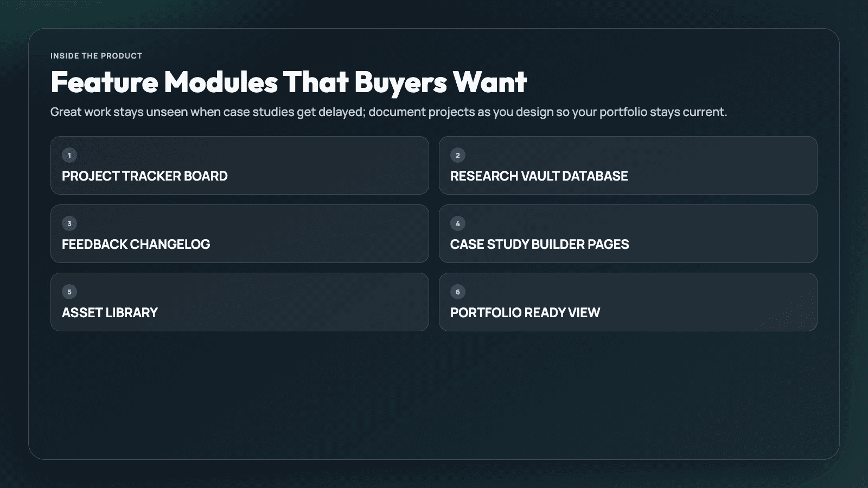Click the subtitle about documenting projects
Screen dimensions: 868x488
pyautogui.click(x=388, y=112)
